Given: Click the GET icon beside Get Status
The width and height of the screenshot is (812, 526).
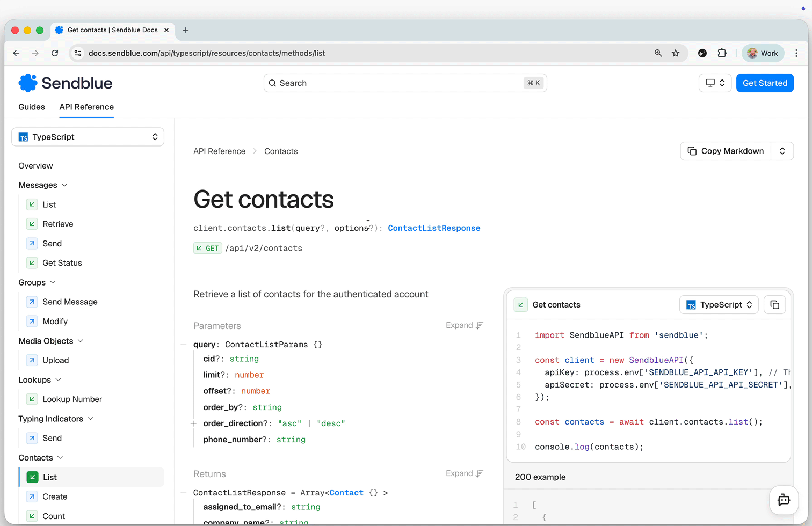Looking at the screenshot, I should pos(32,263).
